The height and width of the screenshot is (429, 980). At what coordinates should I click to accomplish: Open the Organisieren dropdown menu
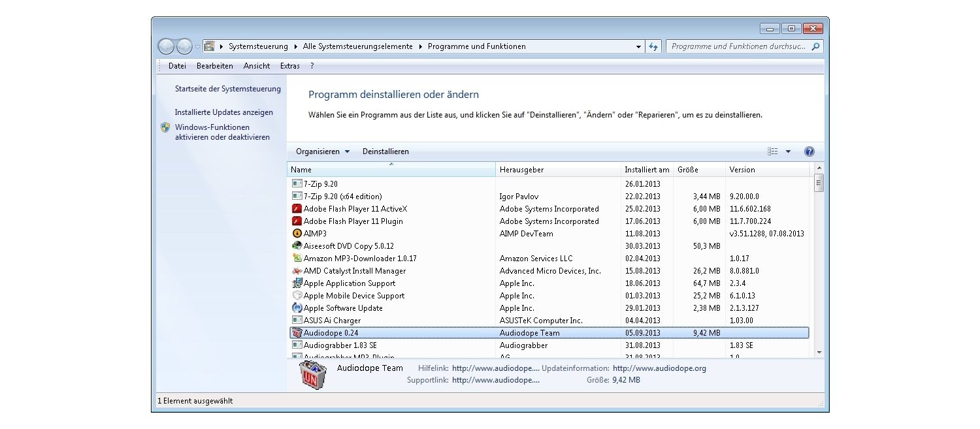(323, 151)
